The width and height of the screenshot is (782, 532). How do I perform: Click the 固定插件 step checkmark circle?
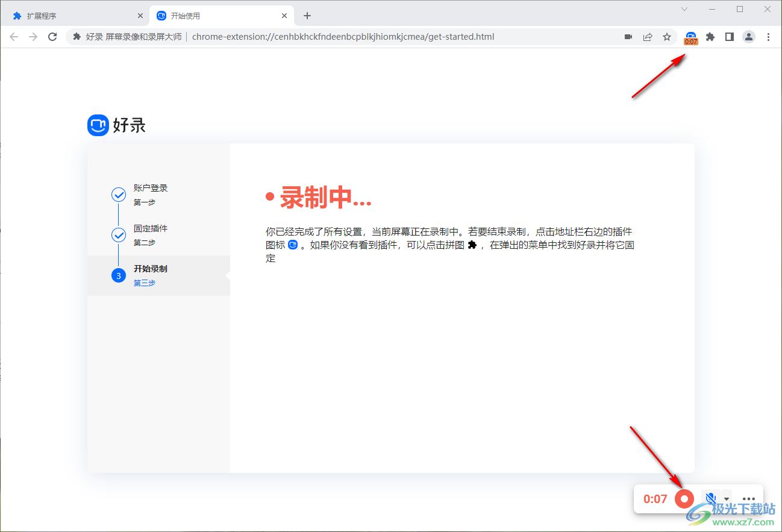tap(119, 235)
